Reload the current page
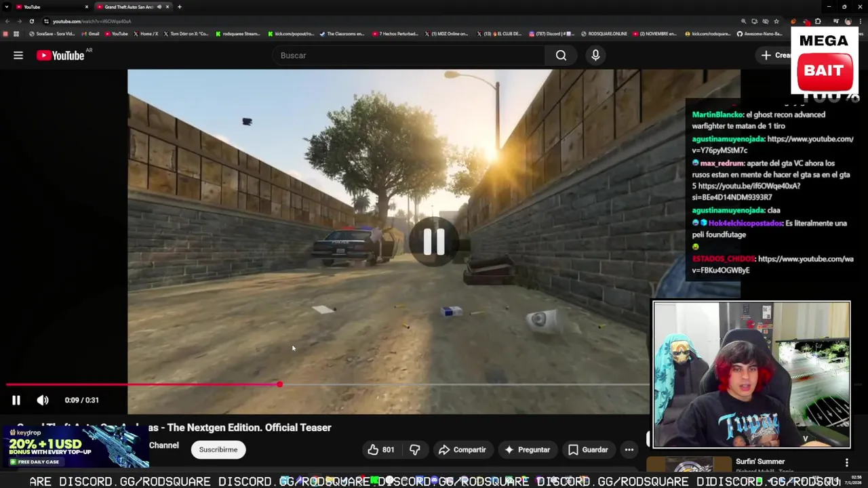 point(31,21)
